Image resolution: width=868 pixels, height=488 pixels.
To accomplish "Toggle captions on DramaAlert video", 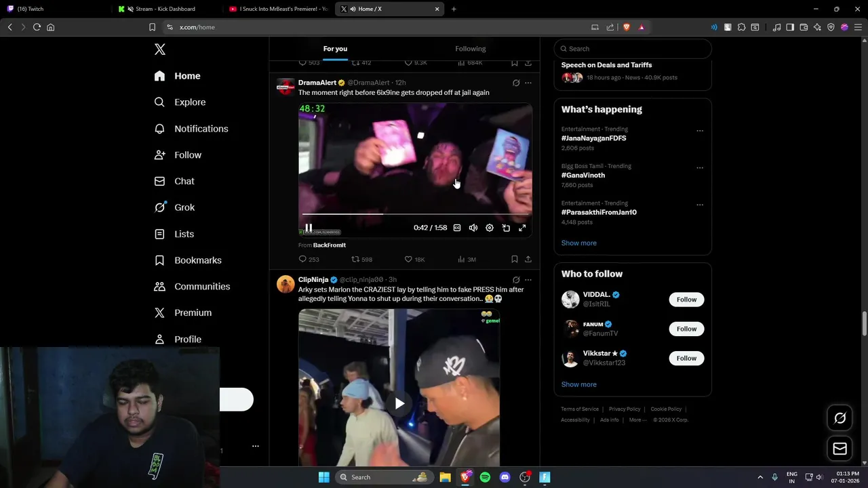I will point(457,228).
